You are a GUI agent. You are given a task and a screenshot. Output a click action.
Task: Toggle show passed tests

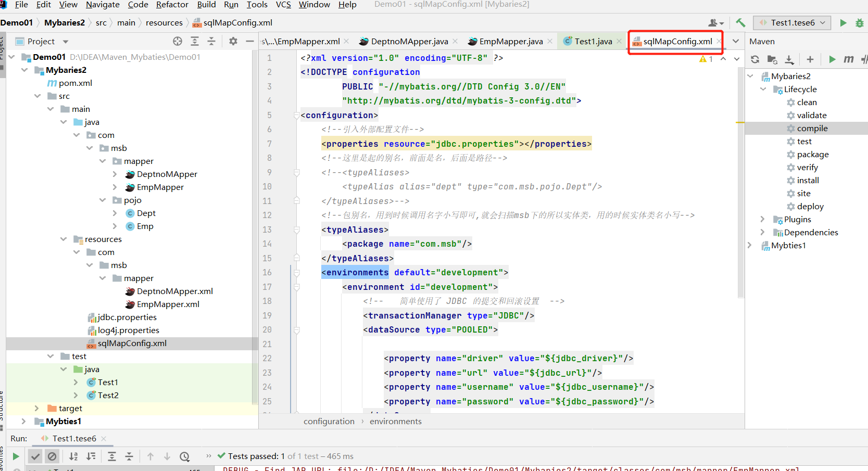point(35,456)
